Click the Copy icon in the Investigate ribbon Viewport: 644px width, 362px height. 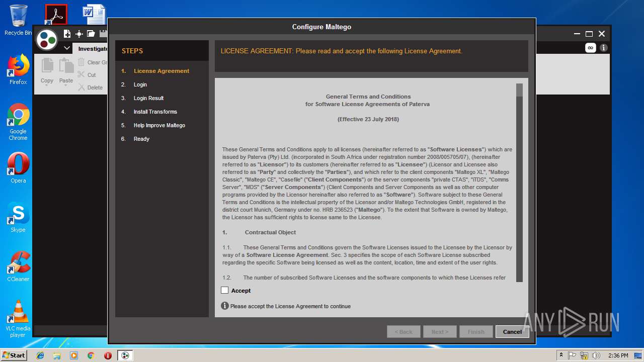[47, 66]
